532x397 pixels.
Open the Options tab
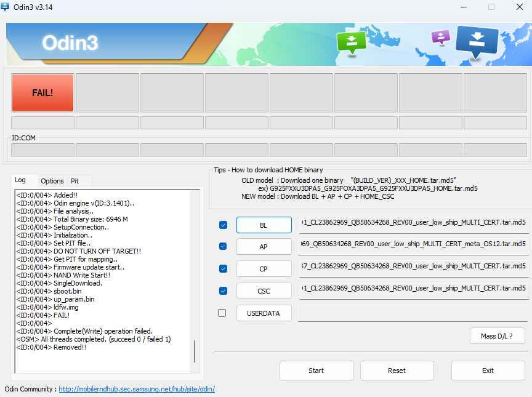click(x=52, y=181)
